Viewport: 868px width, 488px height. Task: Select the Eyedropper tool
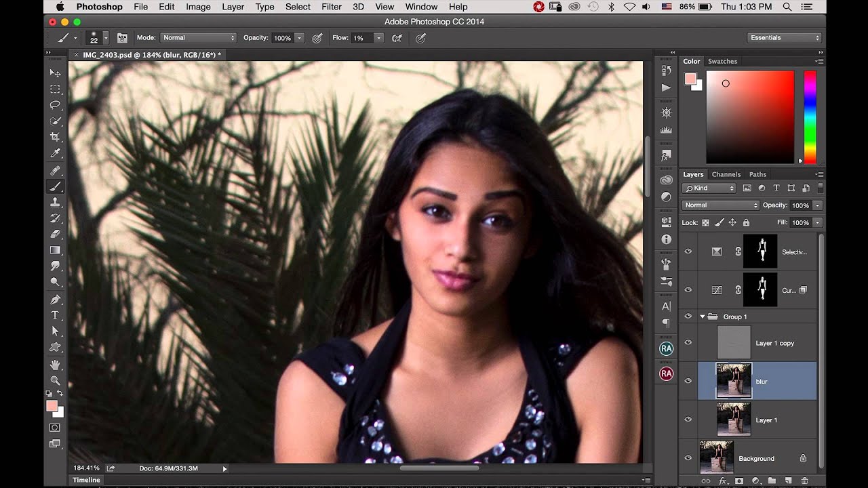(x=55, y=153)
